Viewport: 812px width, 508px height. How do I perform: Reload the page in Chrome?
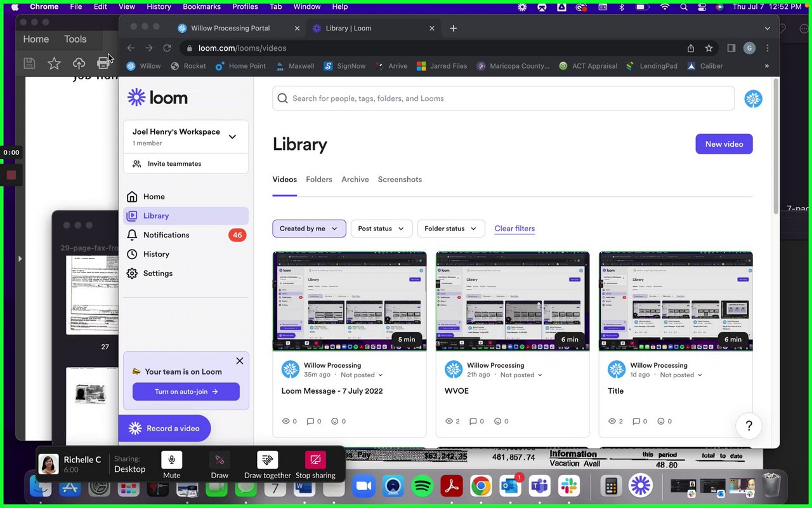(x=167, y=48)
